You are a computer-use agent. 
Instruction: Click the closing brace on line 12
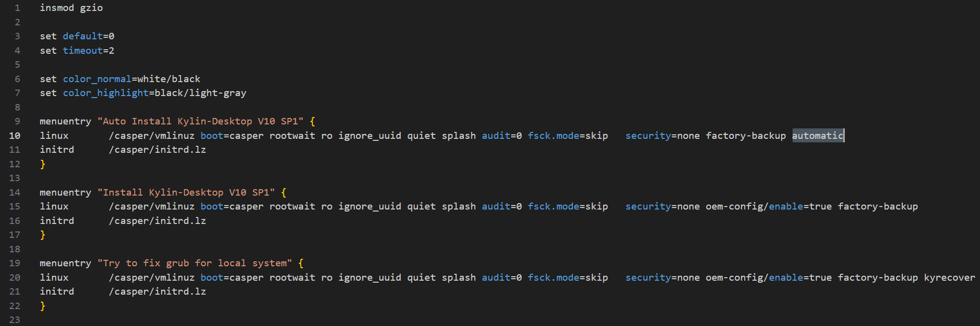(x=43, y=164)
